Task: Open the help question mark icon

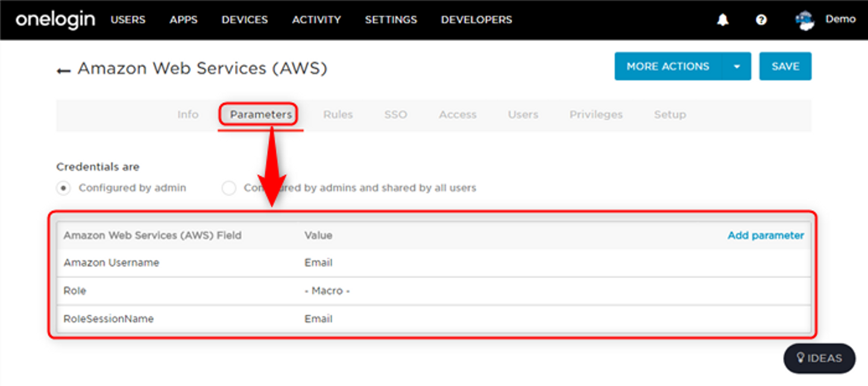Action: pyautogui.click(x=761, y=20)
